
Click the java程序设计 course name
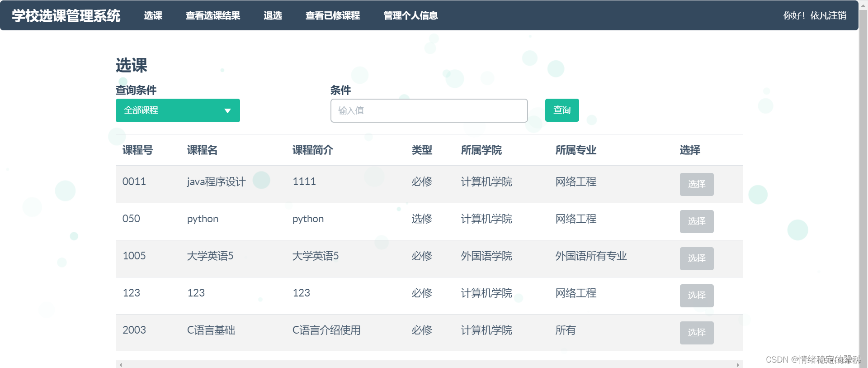tap(217, 182)
